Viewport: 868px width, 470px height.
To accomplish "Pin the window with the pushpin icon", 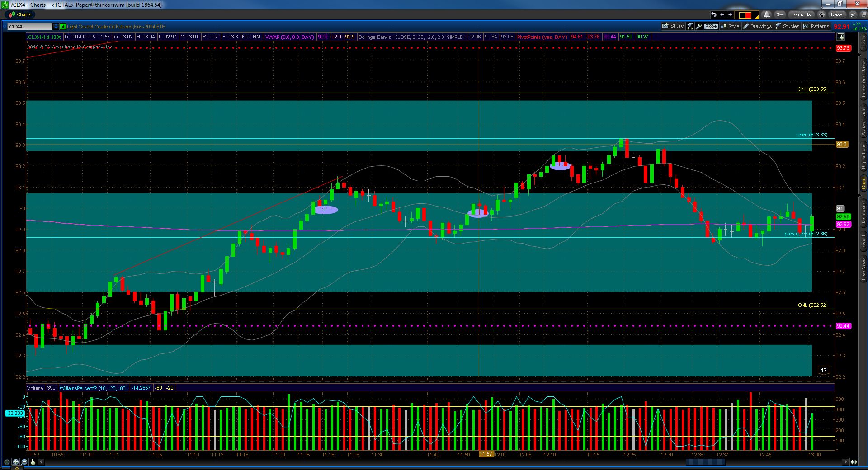I will [x=853, y=14].
